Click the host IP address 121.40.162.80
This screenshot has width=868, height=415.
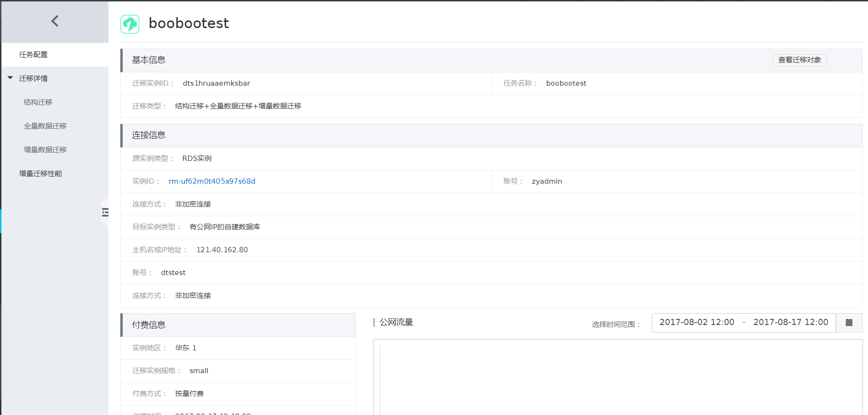(x=222, y=250)
